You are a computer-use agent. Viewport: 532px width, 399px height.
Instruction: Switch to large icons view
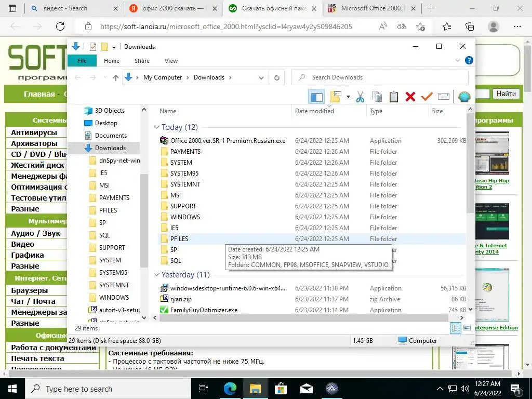click(x=467, y=328)
